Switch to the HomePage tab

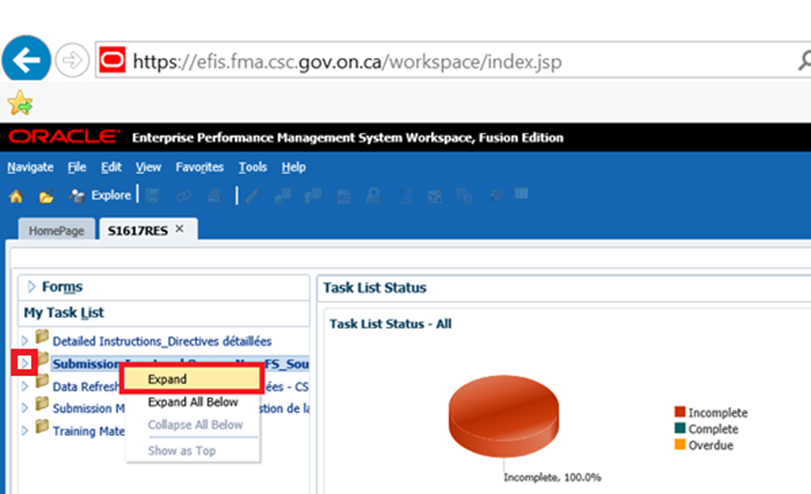tap(56, 230)
